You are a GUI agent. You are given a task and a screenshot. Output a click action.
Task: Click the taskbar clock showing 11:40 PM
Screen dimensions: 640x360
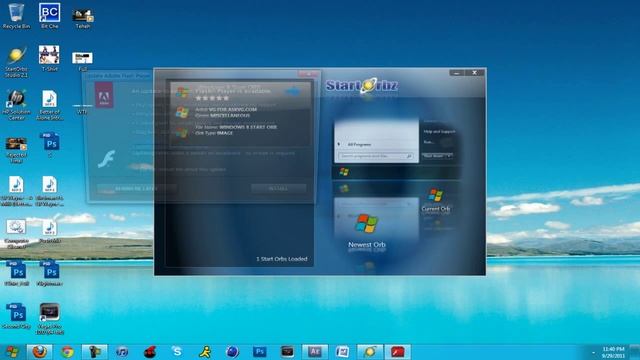613,352
